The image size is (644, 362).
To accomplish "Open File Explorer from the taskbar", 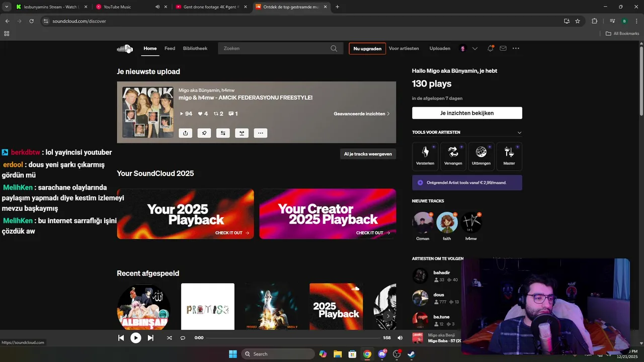I will click(x=338, y=354).
